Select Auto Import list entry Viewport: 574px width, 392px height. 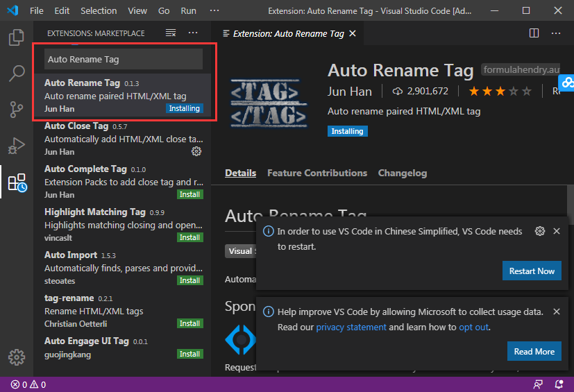pyautogui.click(x=122, y=268)
